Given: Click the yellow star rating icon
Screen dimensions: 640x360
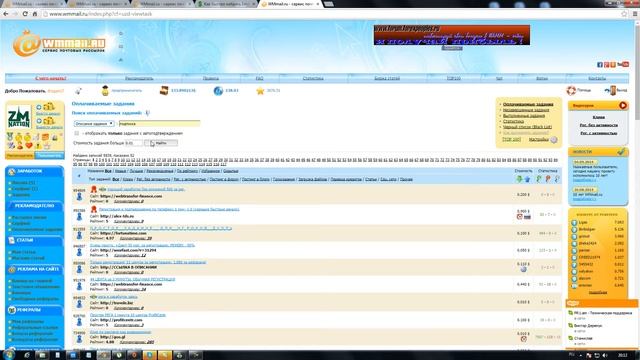Looking at the screenshot, I should (260, 91).
